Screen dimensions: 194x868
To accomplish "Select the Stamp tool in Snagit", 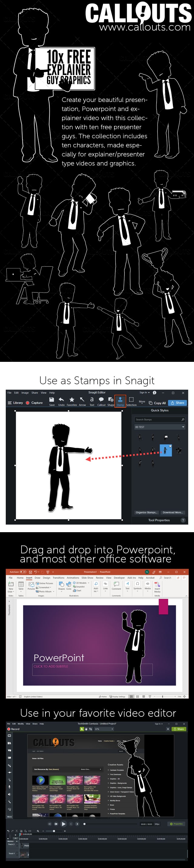I will tap(120, 401).
